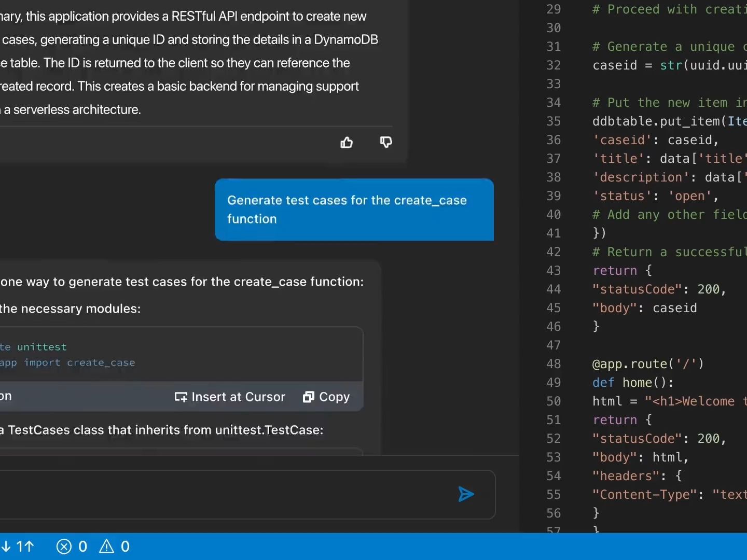Open the warnings count in status bar

click(x=114, y=547)
